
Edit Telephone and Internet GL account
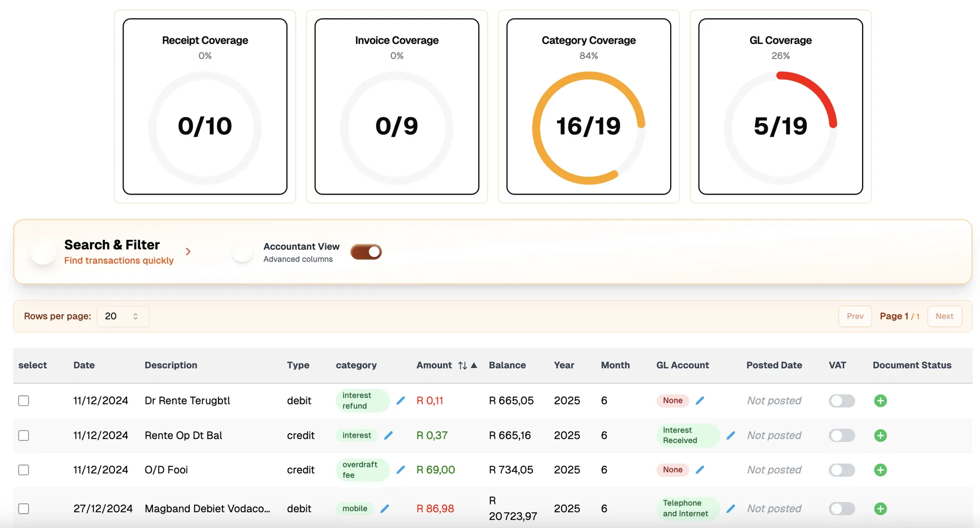(730, 508)
